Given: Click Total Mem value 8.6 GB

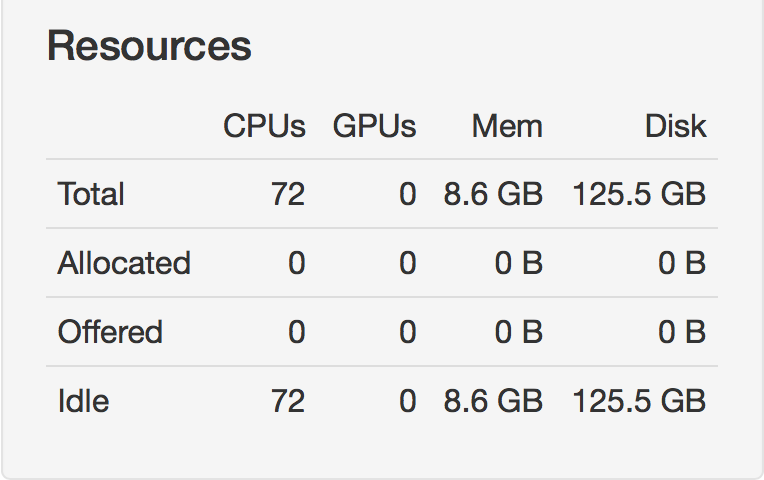Looking at the screenshot, I should [x=493, y=194].
